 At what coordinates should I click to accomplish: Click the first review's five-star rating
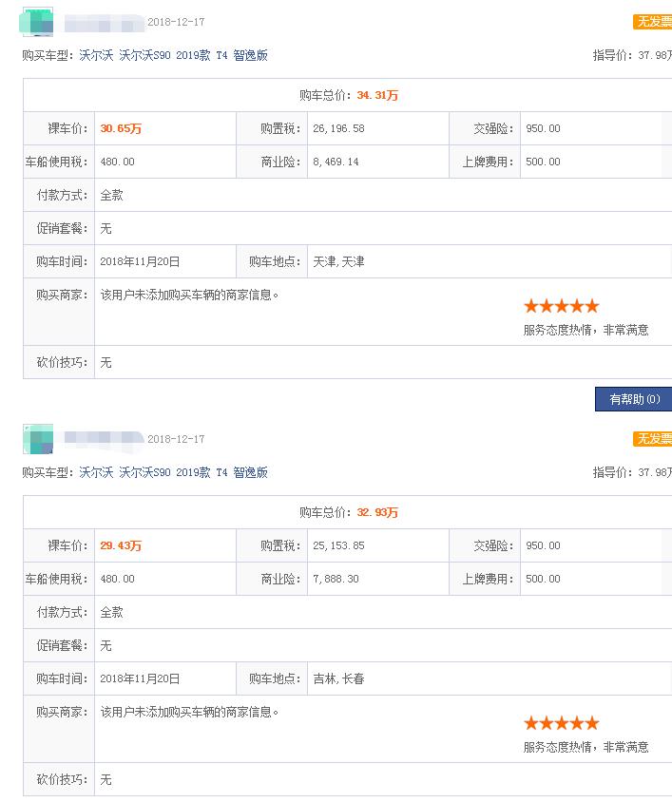(561, 306)
